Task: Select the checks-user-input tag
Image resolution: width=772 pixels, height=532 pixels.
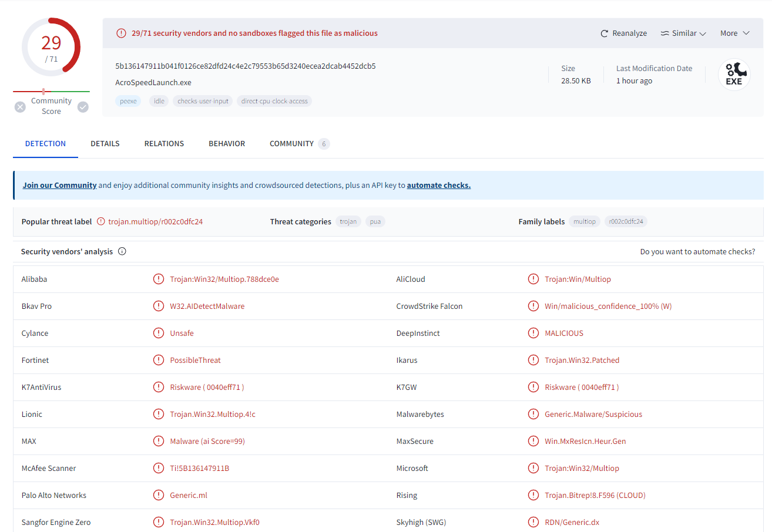Action: (x=203, y=101)
